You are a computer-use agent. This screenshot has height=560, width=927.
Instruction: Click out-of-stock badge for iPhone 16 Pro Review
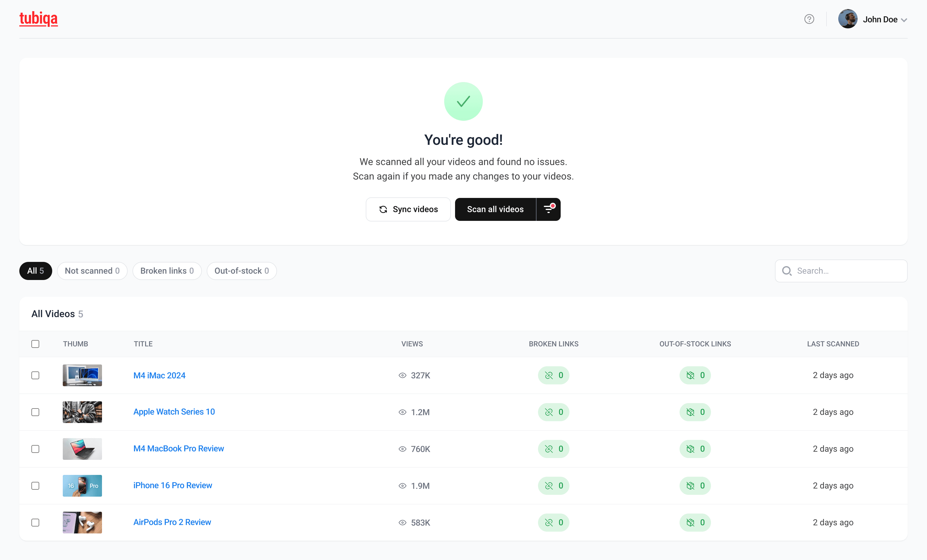695,486
